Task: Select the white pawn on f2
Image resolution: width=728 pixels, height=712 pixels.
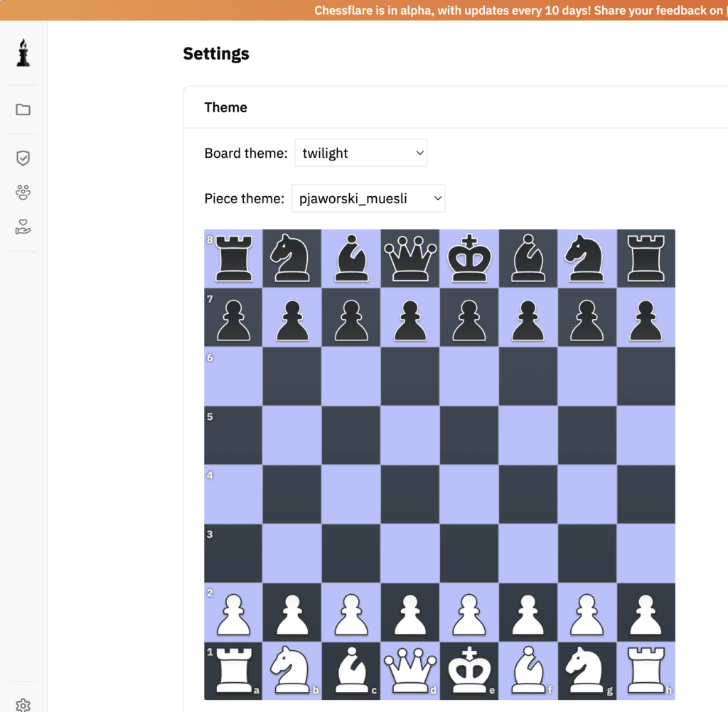Action: (528, 615)
